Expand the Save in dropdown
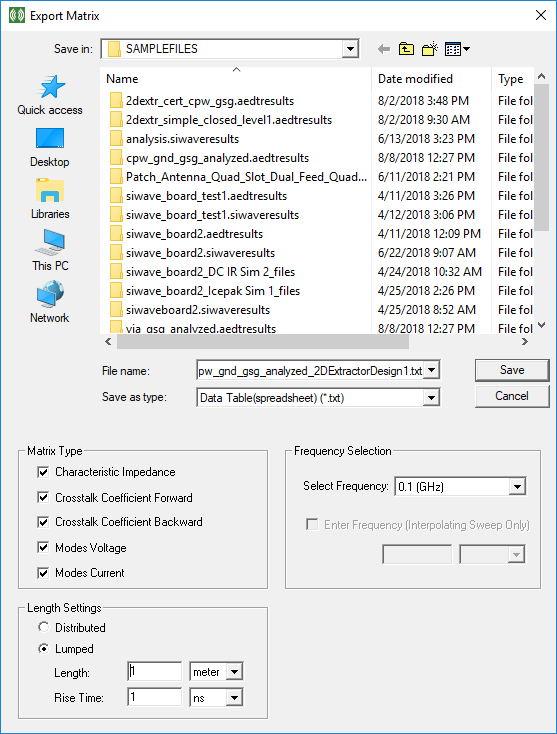Viewport: 557px width, 734px height. [x=350, y=49]
